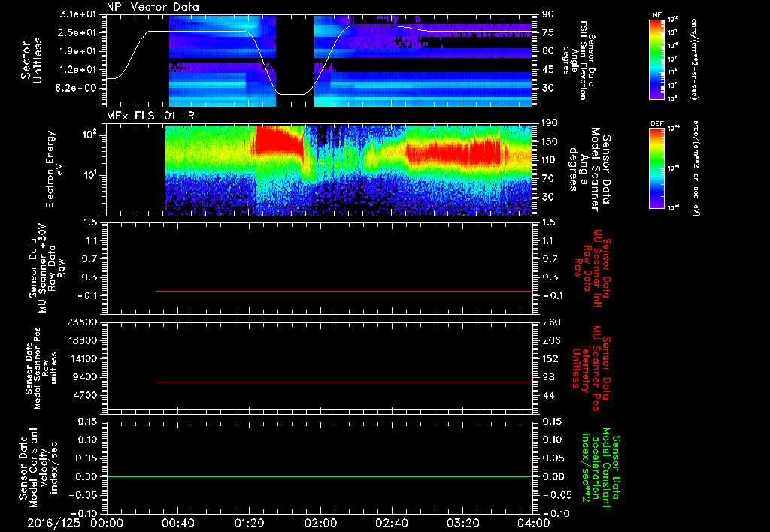Click the 02:00 time axis label
Viewport: 770px width, 532px height.
320,523
